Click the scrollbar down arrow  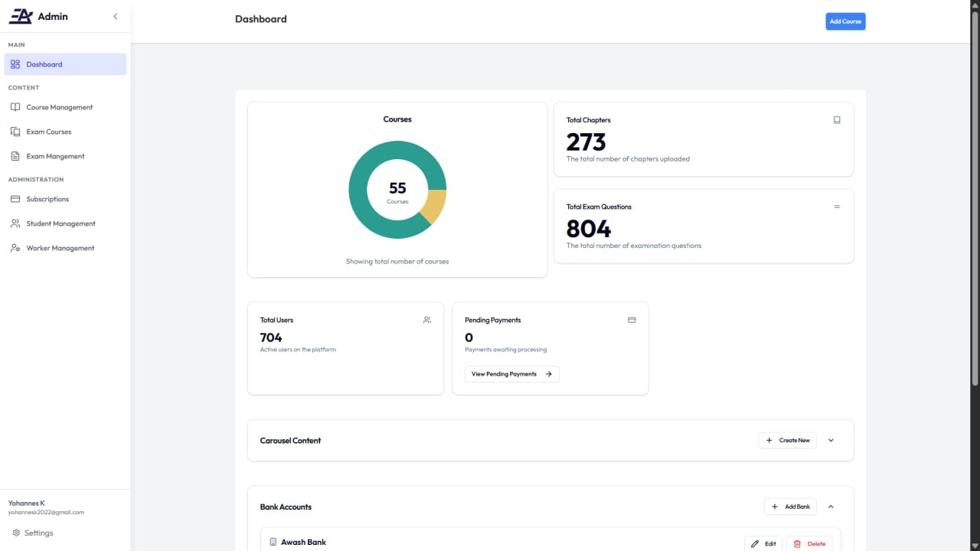pos(975,545)
